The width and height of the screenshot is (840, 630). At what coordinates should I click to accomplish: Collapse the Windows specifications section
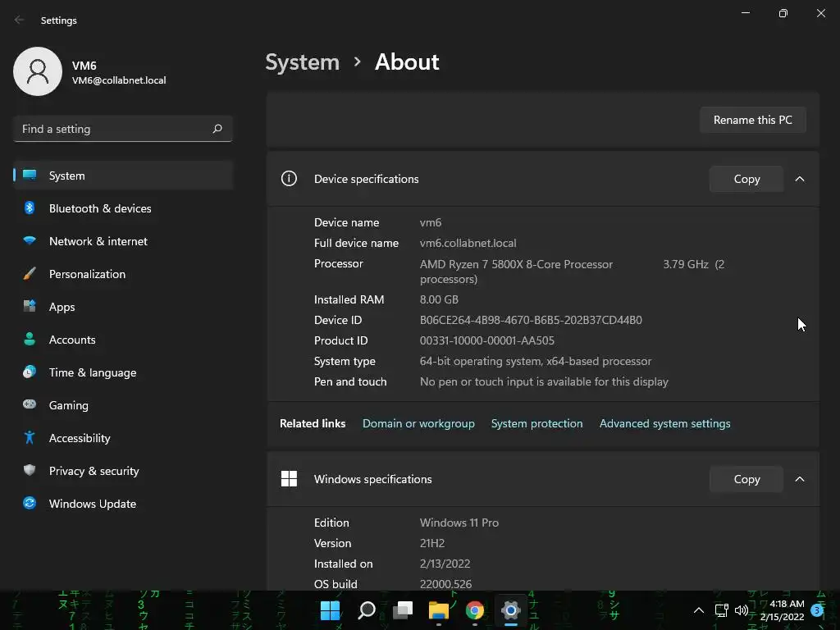pyautogui.click(x=800, y=479)
